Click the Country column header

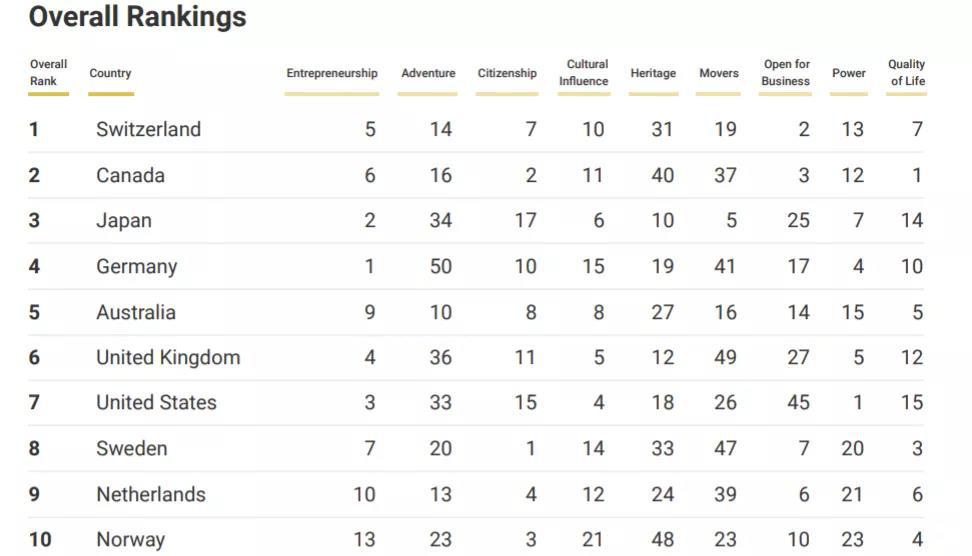click(110, 73)
